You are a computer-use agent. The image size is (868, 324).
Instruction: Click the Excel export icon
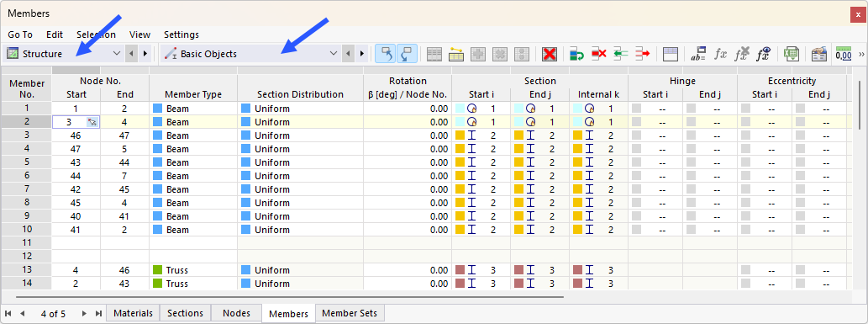(x=791, y=54)
